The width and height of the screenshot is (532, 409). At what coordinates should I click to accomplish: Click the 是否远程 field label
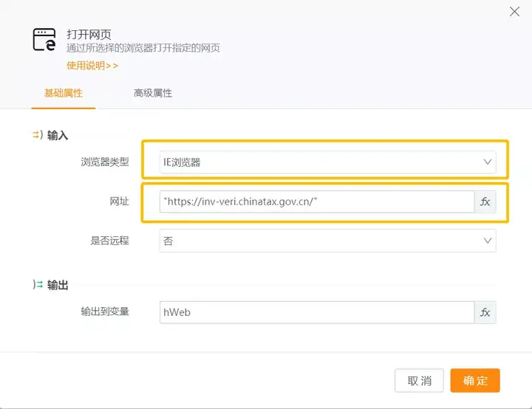[x=109, y=241]
